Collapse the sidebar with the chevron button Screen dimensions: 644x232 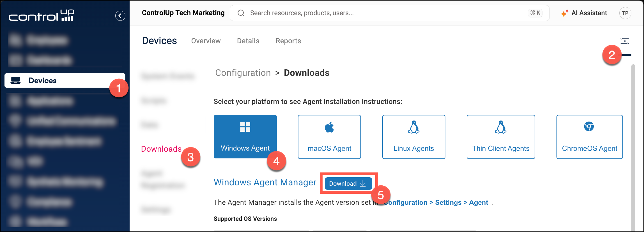pyautogui.click(x=120, y=16)
